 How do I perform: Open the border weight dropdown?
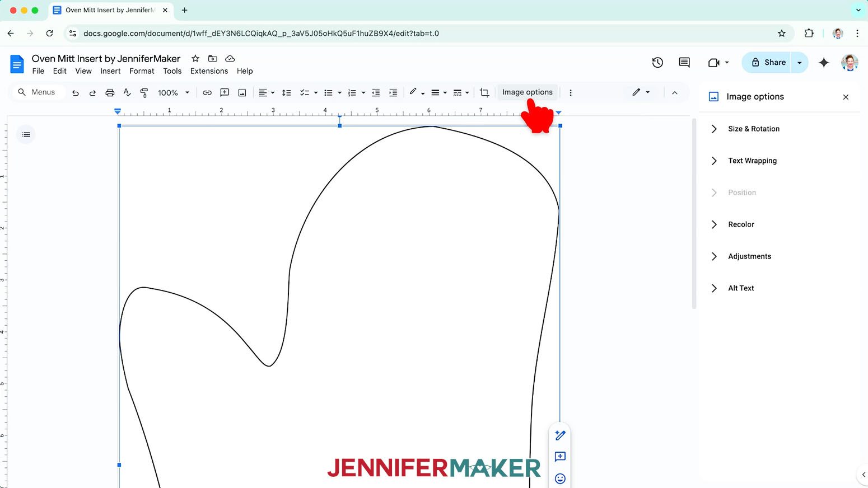pos(439,93)
